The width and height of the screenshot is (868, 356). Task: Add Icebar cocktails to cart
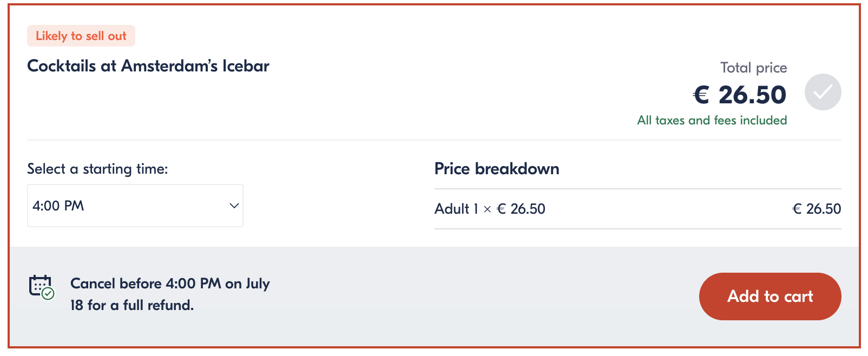point(770,296)
